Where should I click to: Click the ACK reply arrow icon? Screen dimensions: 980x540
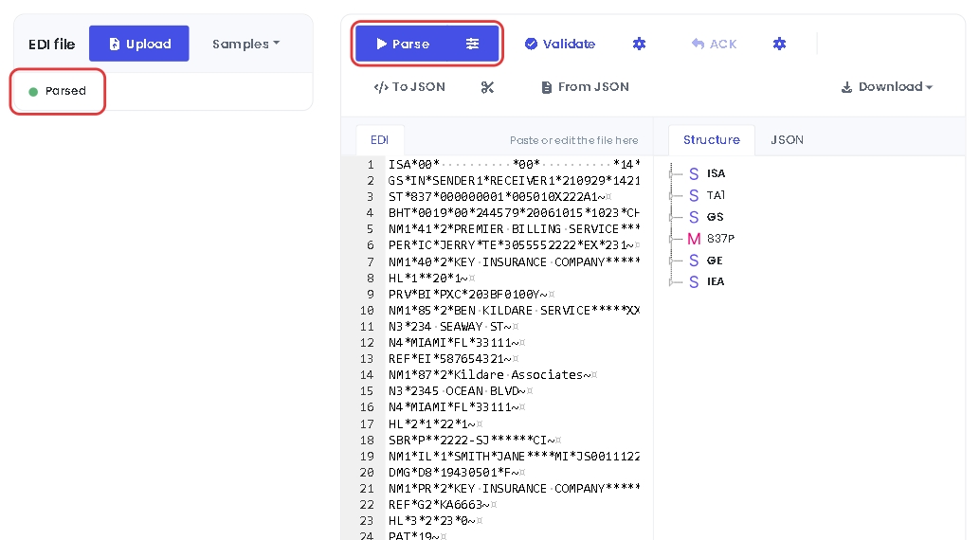pyautogui.click(x=698, y=44)
